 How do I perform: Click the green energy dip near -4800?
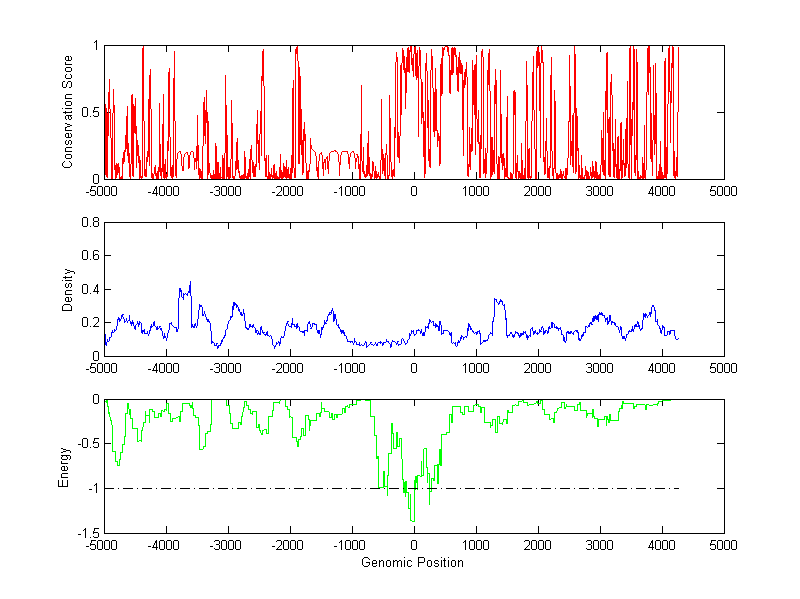coord(119,464)
